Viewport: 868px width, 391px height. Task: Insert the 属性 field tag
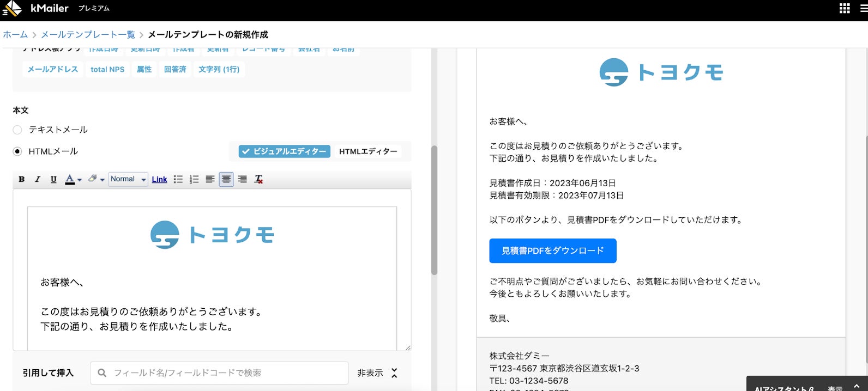144,69
